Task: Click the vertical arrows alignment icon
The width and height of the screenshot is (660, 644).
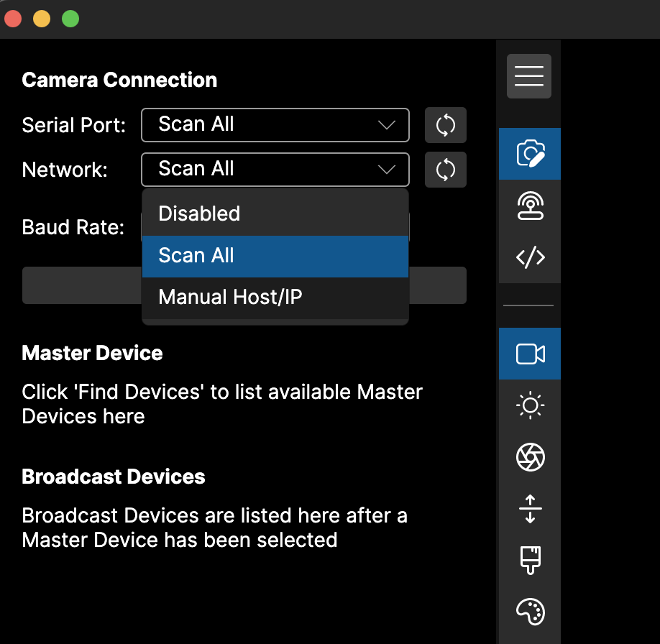Action: tap(530, 509)
